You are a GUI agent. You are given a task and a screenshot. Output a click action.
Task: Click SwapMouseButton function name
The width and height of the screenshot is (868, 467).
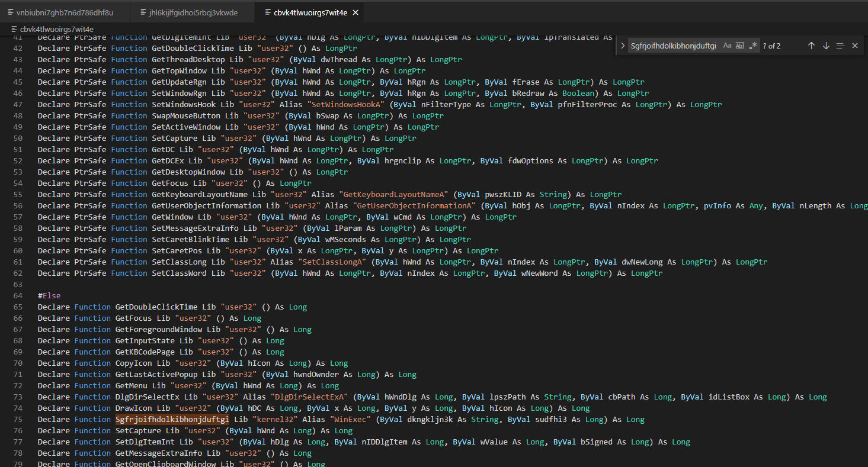click(x=186, y=115)
